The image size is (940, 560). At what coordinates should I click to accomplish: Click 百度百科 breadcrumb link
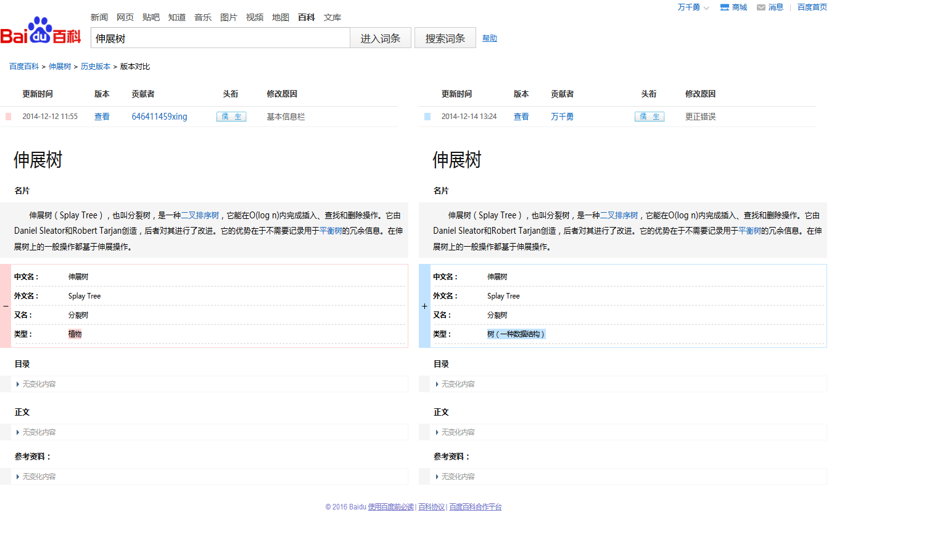click(24, 67)
